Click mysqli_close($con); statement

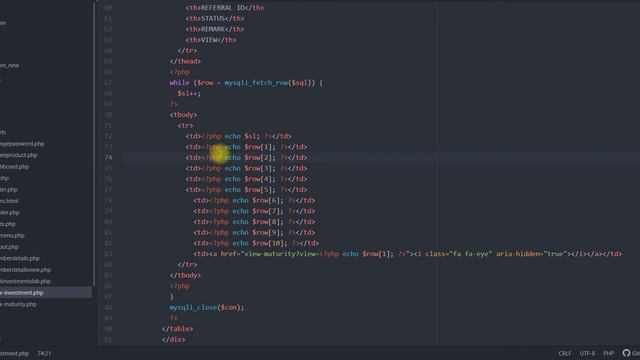207,307
